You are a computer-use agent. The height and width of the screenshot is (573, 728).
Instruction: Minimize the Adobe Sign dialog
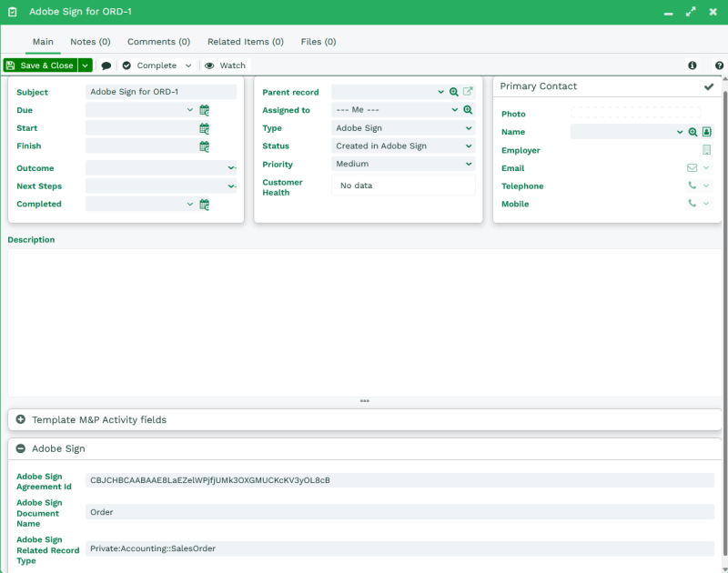point(668,13)
